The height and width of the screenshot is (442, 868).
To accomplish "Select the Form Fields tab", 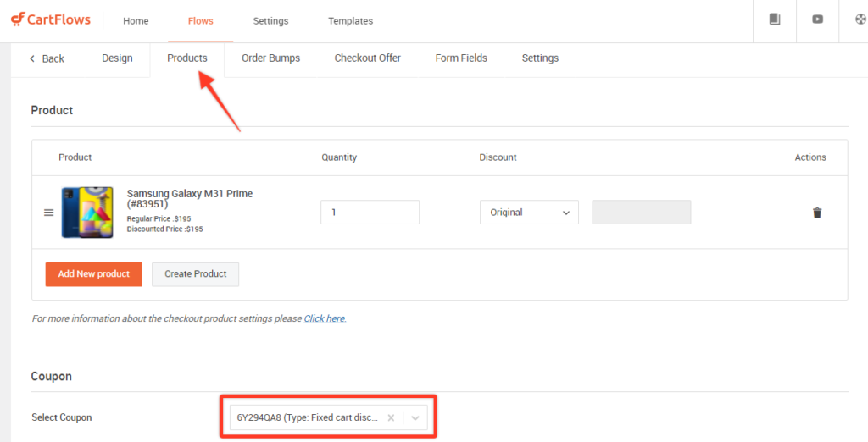I will click(x=461, y=58).
